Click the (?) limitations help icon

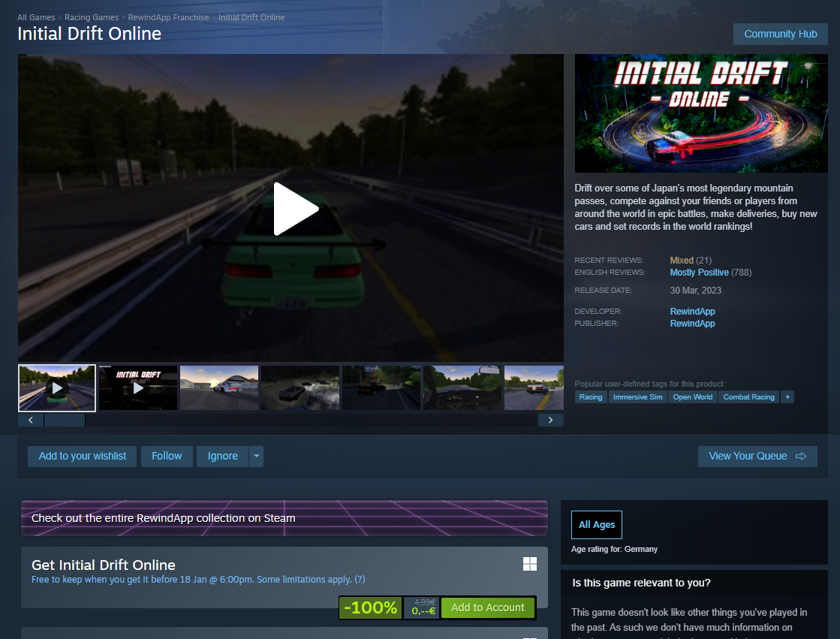tap(360, 580)
